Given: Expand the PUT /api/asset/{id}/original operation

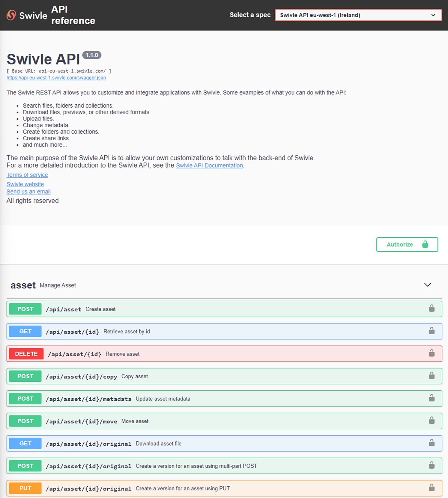Looking at the screenshot, I should coord(224,488).
